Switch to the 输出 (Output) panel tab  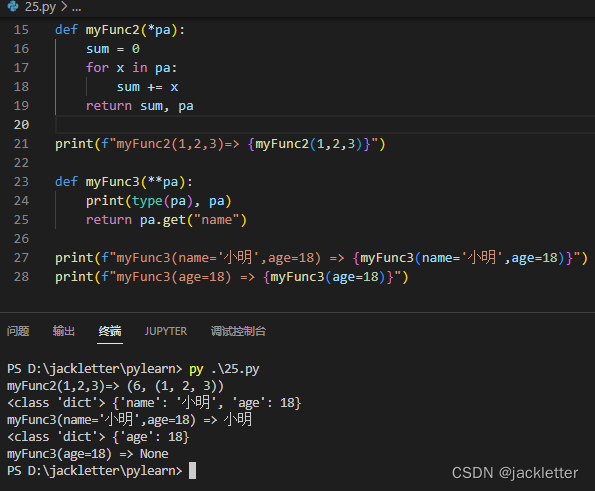tap(63, 331)
